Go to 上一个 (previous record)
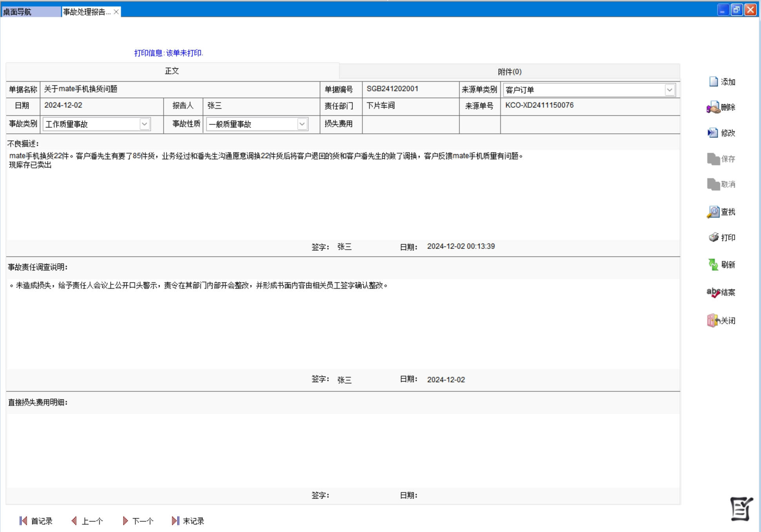This screenshot has width=761, height=532. pyautogui.click(x=87, y=521)
